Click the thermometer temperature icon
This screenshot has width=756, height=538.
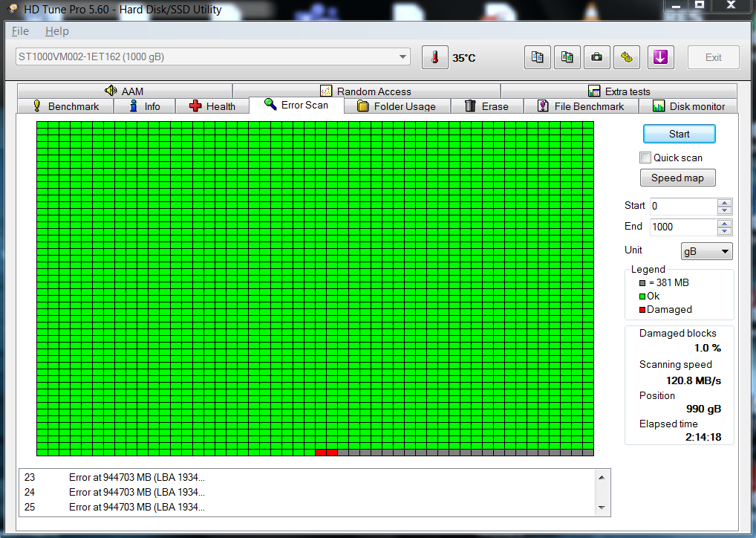click(435, 57)
